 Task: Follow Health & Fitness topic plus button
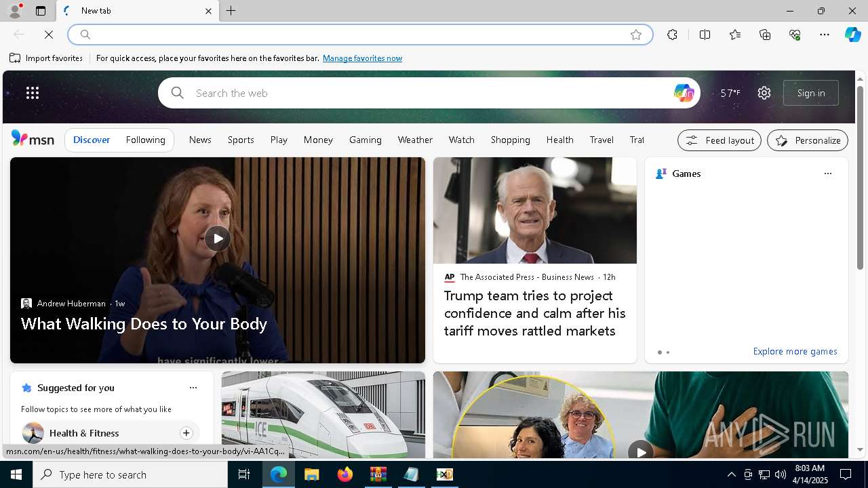(186, 433)
